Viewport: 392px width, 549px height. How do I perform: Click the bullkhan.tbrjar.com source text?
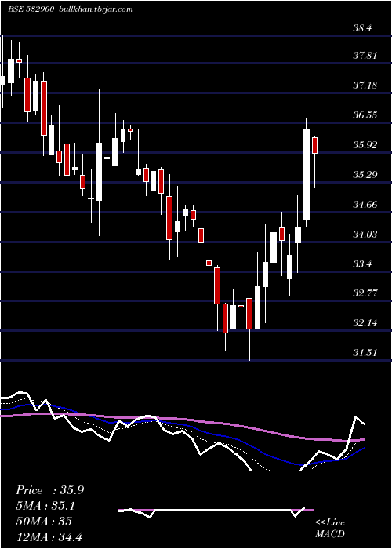click(x=95, y=9)
